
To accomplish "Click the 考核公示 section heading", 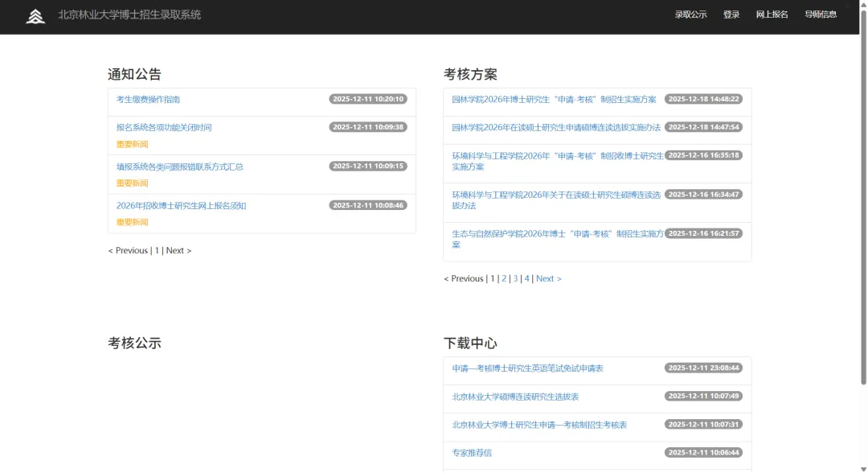I will (134, 343).
